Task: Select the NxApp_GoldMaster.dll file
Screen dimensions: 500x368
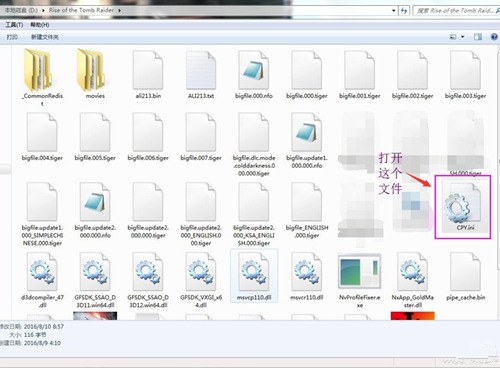Action: pyautogui.click(x=413, y=281)
